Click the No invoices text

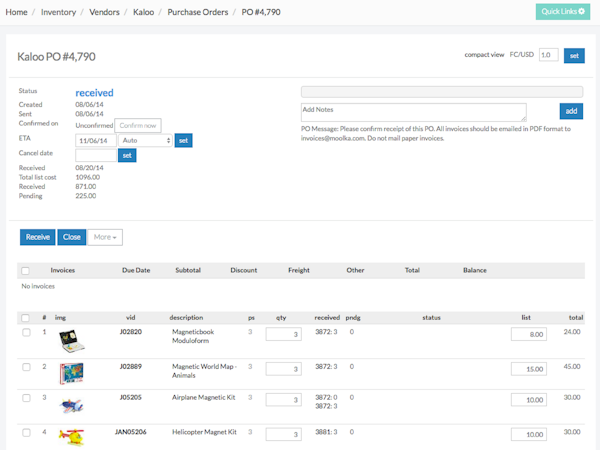(38, 286)
